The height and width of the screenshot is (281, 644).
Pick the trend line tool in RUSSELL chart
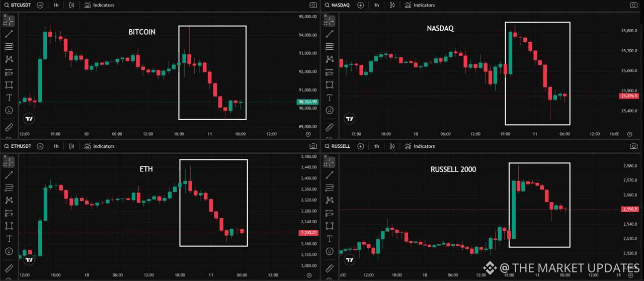[330, 175]
